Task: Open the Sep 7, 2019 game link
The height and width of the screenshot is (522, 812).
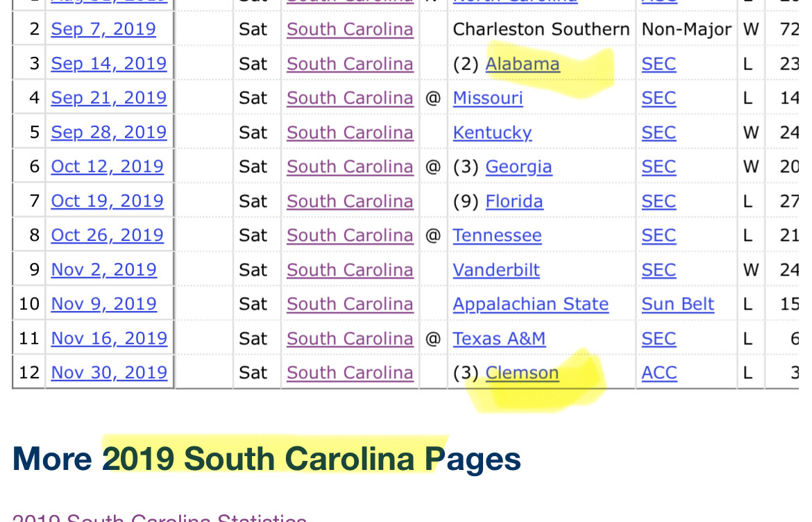Action: pyautogui.click(x=103, y=29)
